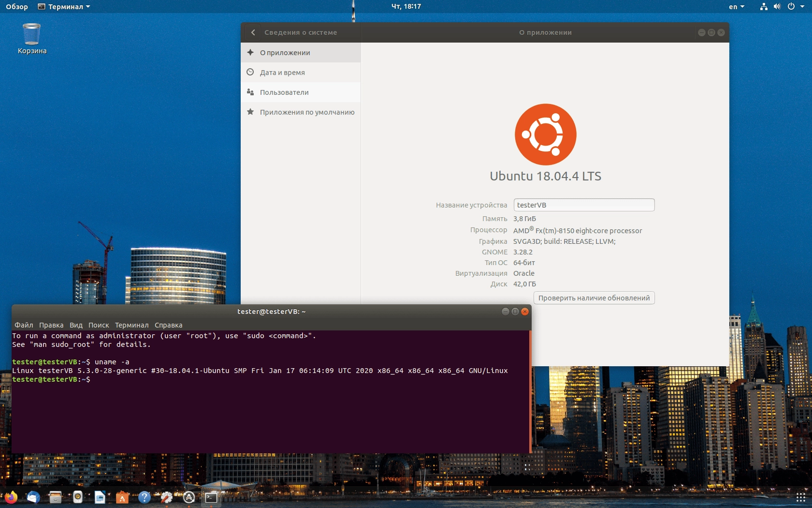Open the en keyboard layout dropdown

pyautogui.click(x=737, y=7)
